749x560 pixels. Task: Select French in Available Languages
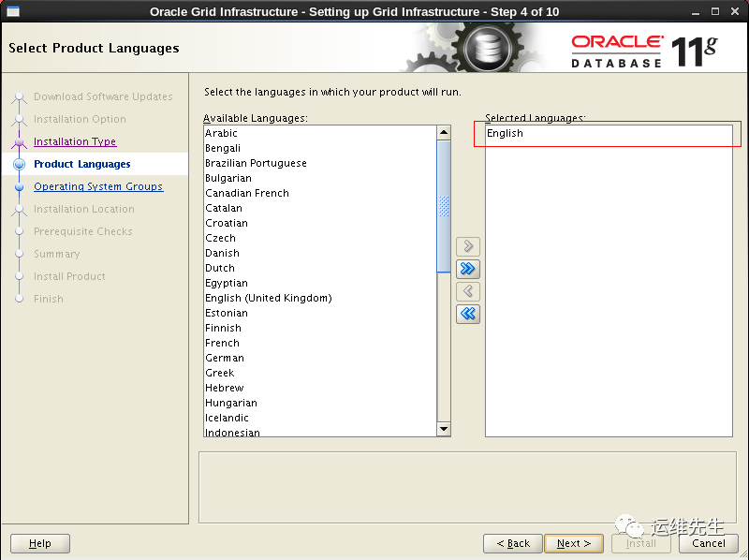319,343
